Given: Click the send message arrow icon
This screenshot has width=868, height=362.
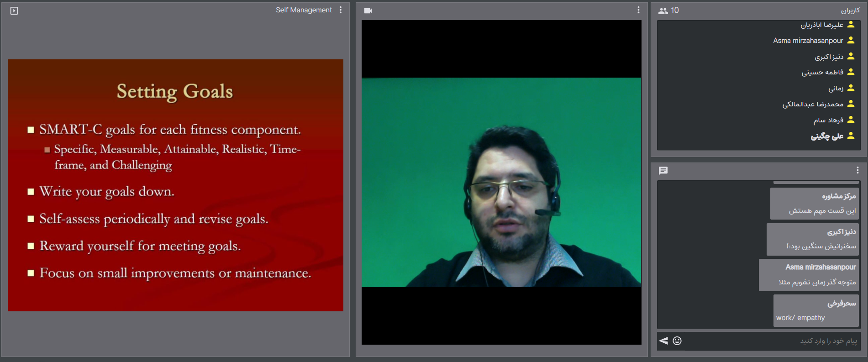Looking at the screenshot, I should point(663,341).
